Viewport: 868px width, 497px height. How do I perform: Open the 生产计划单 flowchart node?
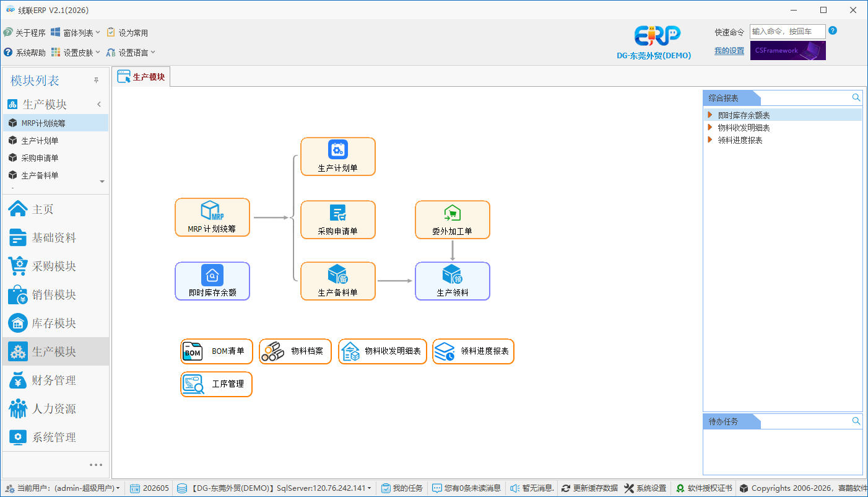[x=338, y=157]
